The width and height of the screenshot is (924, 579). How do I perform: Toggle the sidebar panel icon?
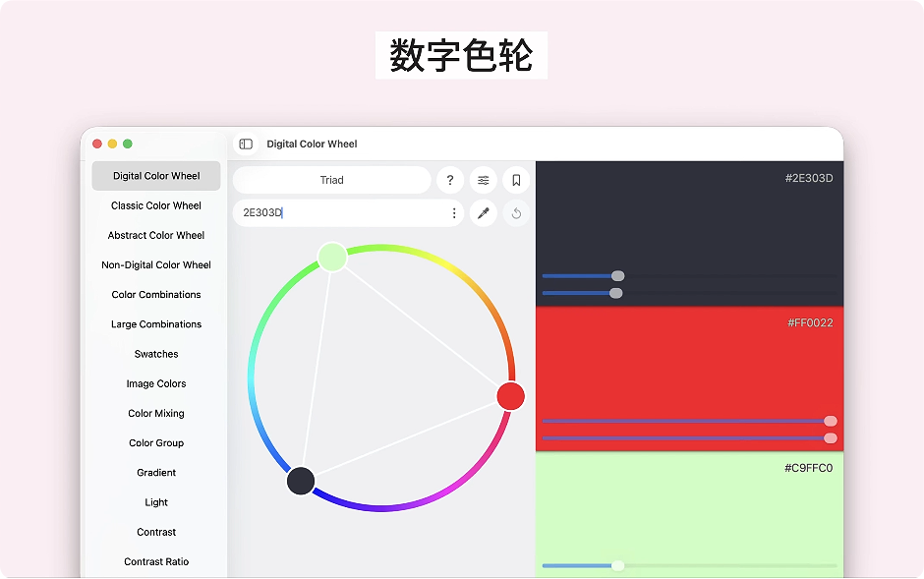pos(246,145)
